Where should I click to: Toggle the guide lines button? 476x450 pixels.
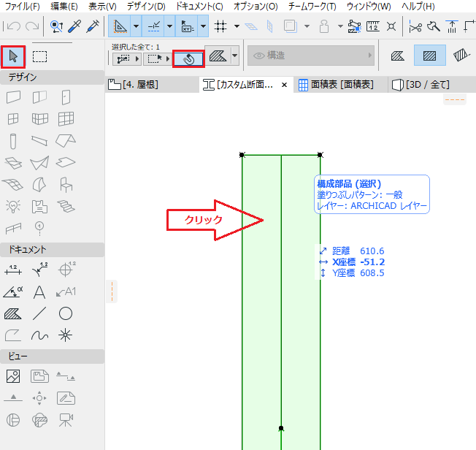click(x=153, y=26)
